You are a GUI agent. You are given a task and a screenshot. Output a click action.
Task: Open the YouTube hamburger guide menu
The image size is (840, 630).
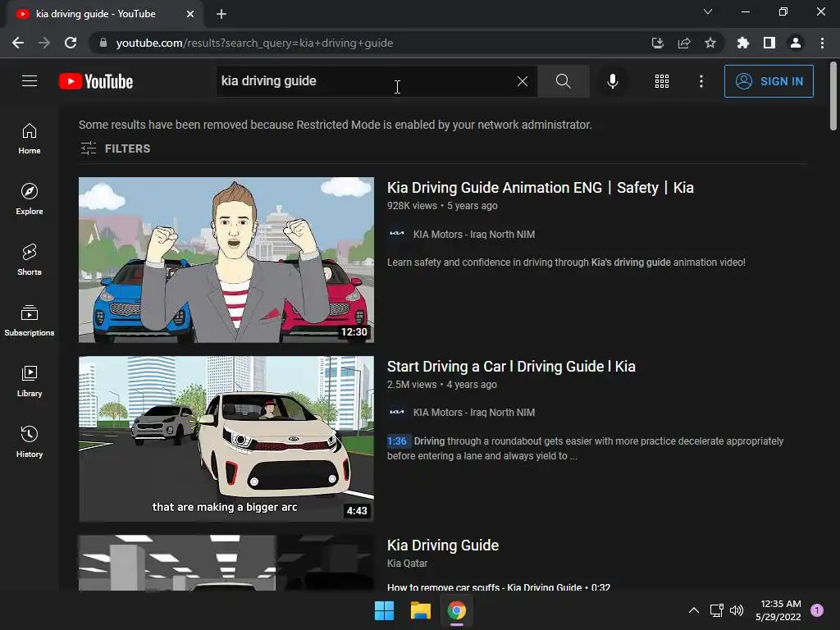point(30,81)
